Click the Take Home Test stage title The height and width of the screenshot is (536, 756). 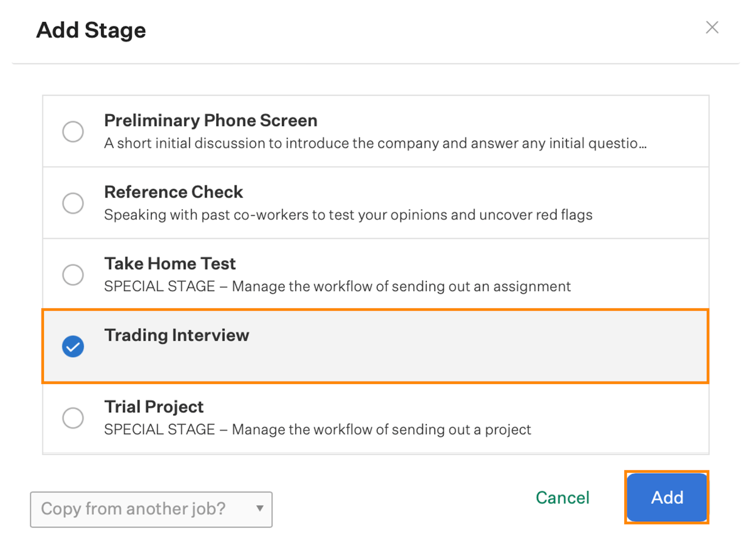[170, 264]
